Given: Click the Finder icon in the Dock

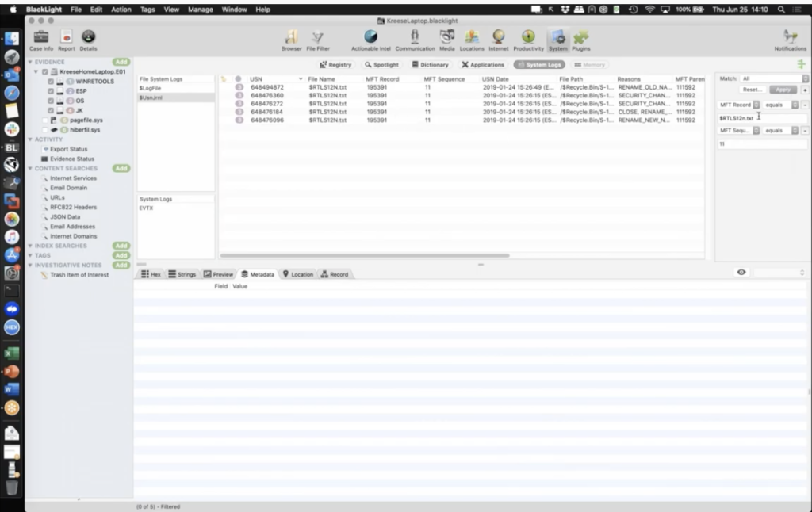Looking at the screenshot, I should [11, 39].
